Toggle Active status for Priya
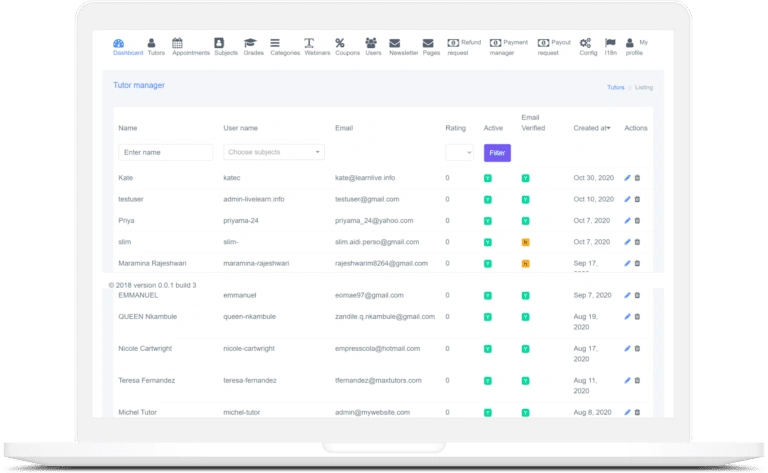Viewport: 768px width, 473px height. [488, 221]
